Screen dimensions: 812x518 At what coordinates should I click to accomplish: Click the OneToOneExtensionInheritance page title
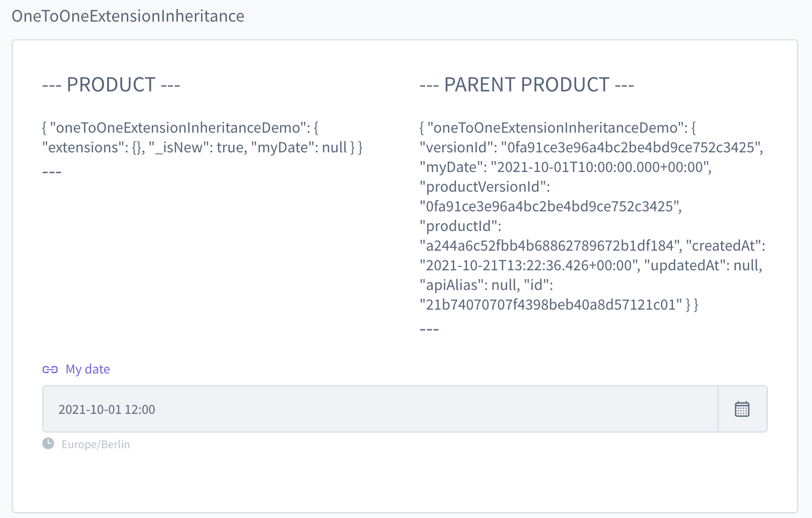pyautogui.click(x=129, y=16)
